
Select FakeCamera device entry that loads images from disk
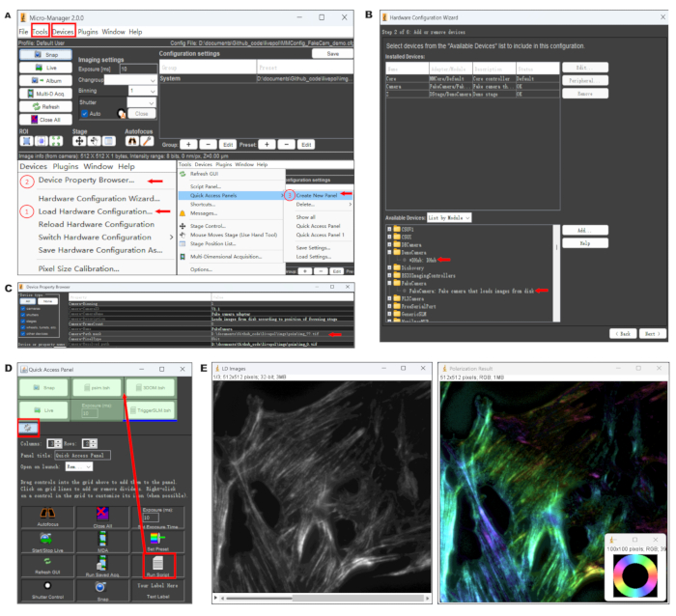[x=471, y=291]
